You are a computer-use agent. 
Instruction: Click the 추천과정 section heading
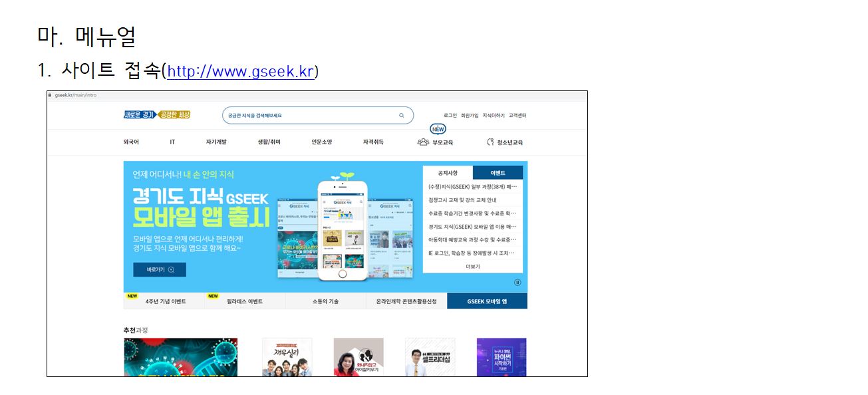[x=136, y=330]
